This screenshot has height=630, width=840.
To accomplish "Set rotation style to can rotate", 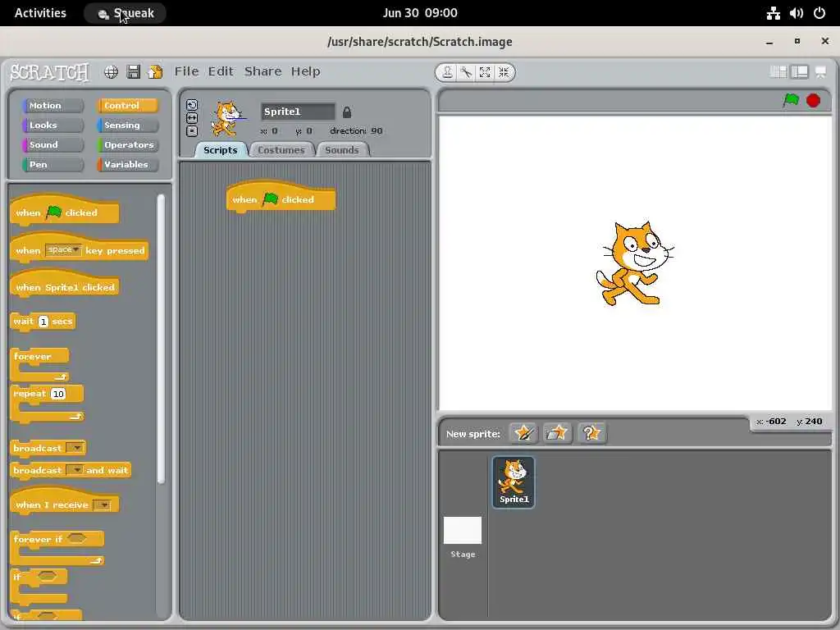I will [x=192, y=105].
